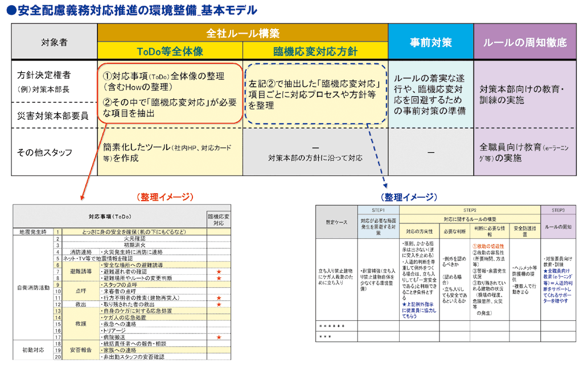Click the 初期消火 row
This screenshot has width=588, height=367.
pos(134,245)
